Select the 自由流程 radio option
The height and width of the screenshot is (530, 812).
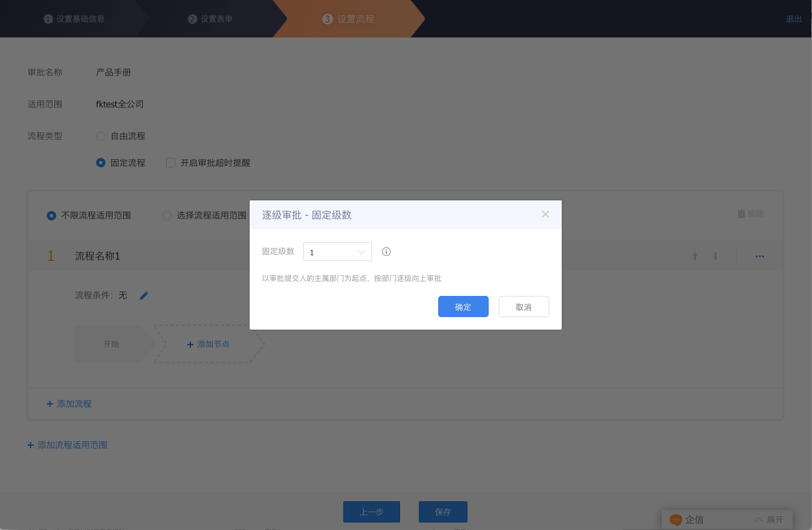pos(100,136)
